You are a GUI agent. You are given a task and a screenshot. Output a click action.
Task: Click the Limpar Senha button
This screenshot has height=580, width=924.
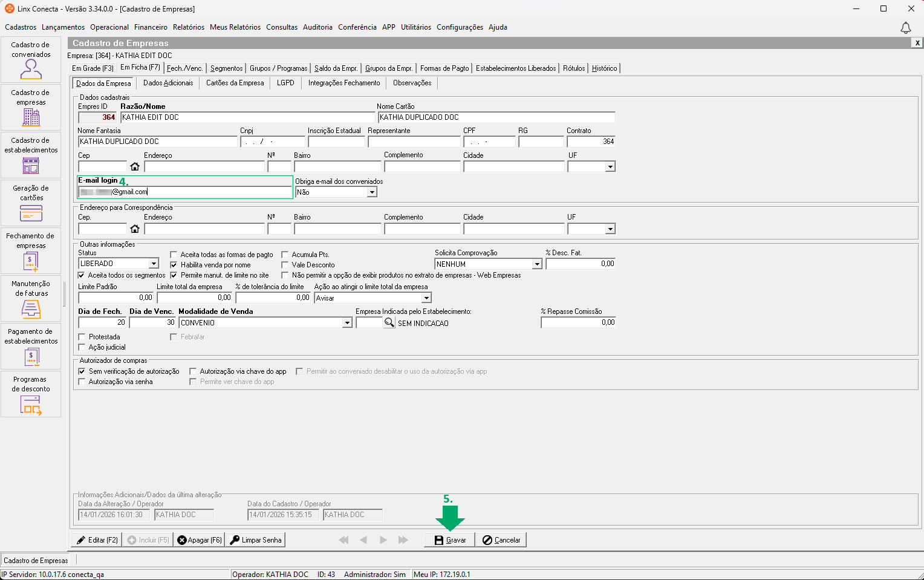click(256, 540)
